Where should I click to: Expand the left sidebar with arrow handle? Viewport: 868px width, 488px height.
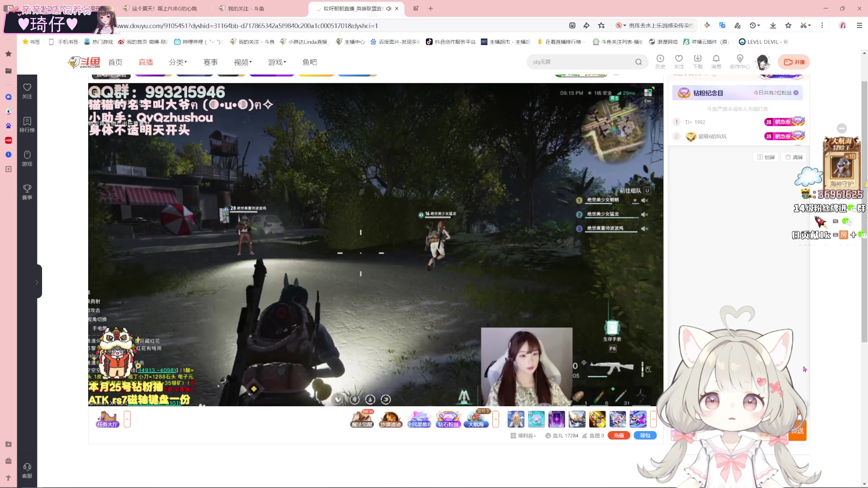(37, 282)
